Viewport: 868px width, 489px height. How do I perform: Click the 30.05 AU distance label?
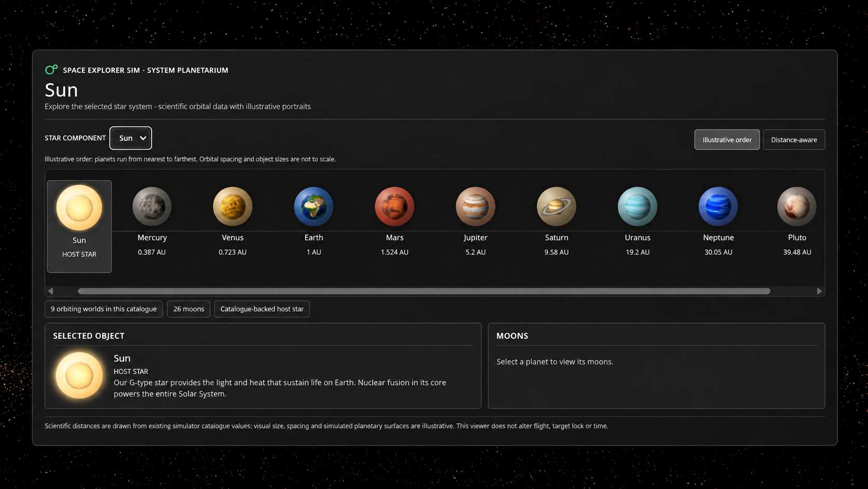[718, 252]
